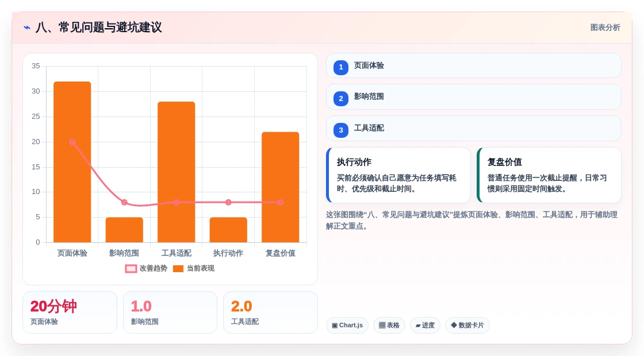The height and width of the screenshot is (356, 644).
Task: Click the trend line point above 工具适配
Action: tap(176, 202)
